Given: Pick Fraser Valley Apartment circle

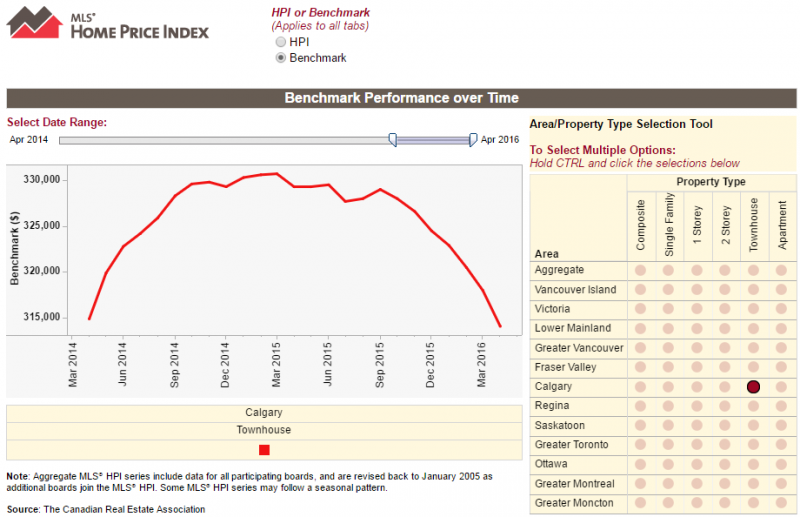Looking at the screenshot, I should click(783, 368).
